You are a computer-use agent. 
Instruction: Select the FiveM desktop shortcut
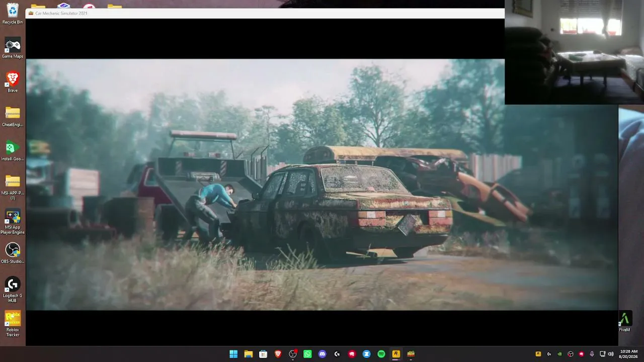624,321
